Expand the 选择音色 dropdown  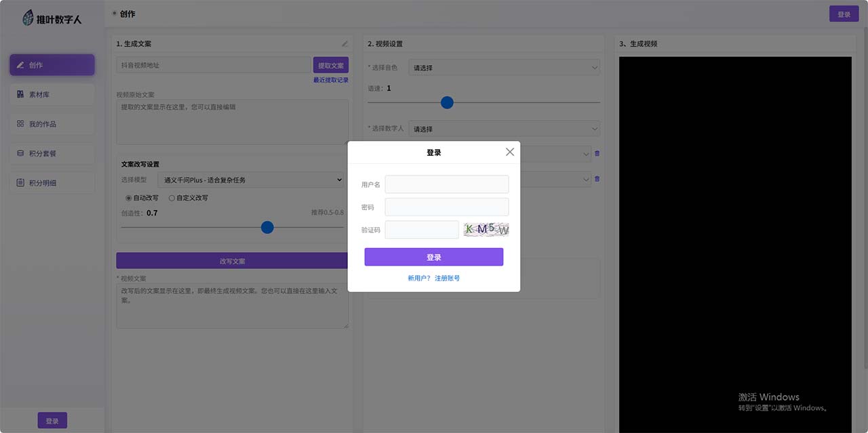coord(504,68)
